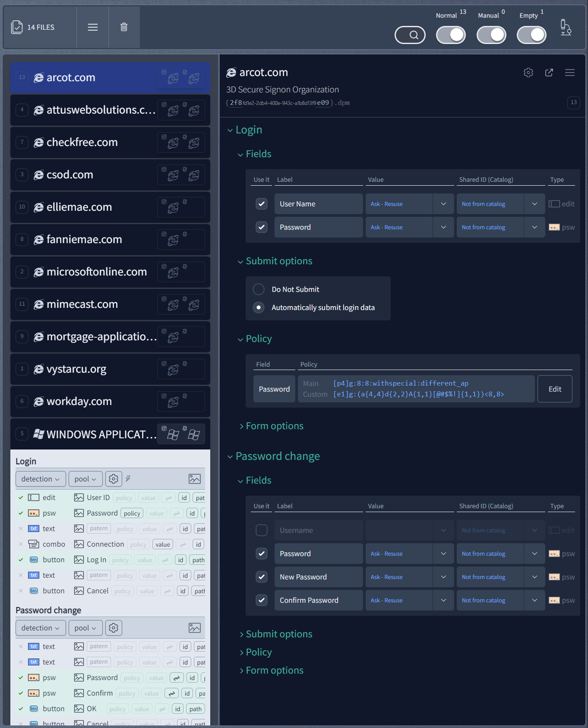The image size is (588, 728).
Task: Click the swap arrows icon in Confirm row
Action: coord(171,693)
